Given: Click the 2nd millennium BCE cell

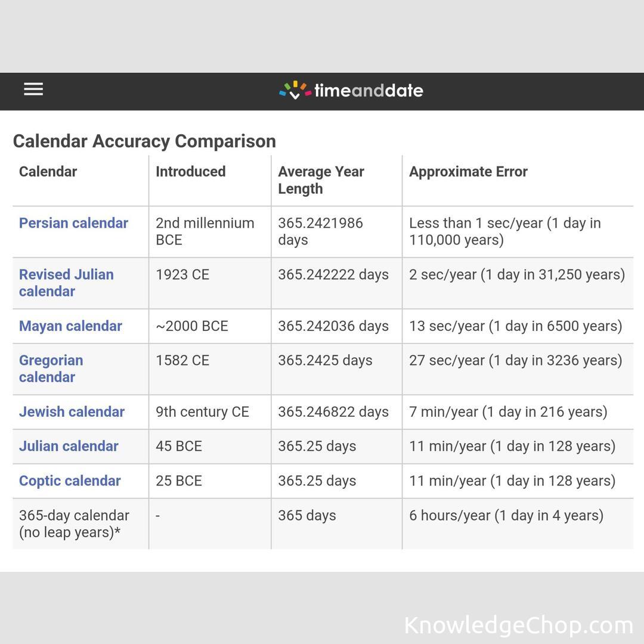Looking at the screenshot, I should (205, 231).
